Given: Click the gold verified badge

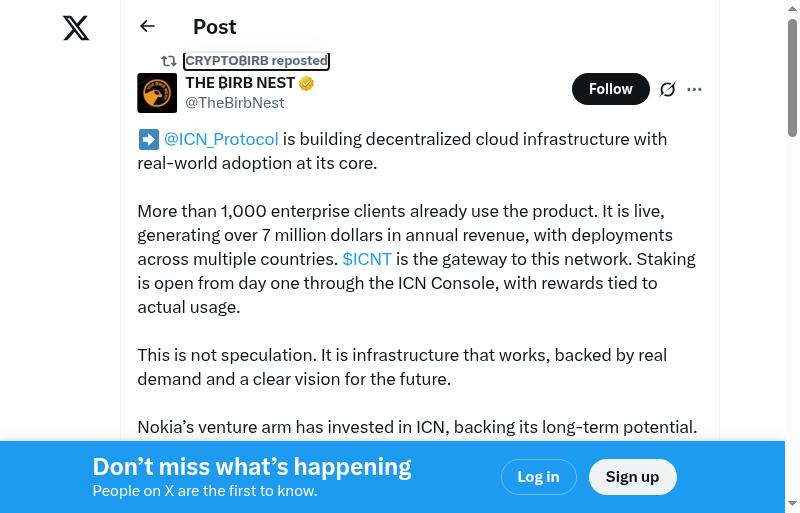Looking at the screenshot, I should pos(307,83).
